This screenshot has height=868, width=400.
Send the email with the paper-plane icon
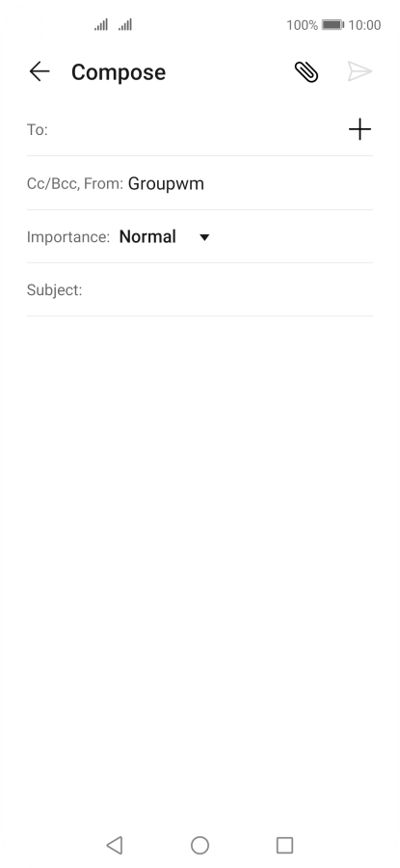pos(360,71)
